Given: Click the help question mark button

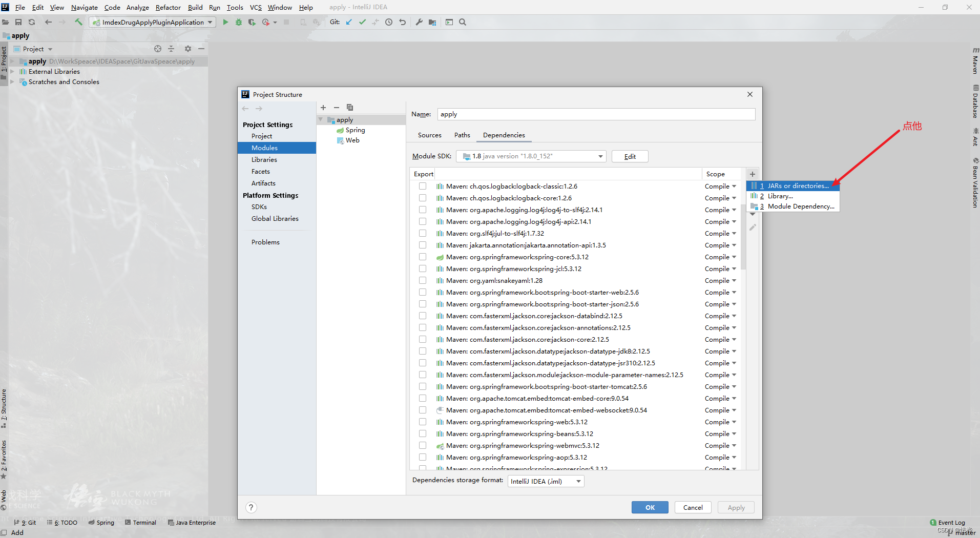Looking at the screenshot, I should pos(251,507).
